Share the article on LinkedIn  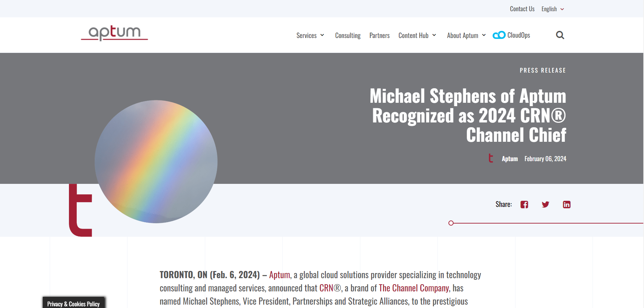pos(566,204)
